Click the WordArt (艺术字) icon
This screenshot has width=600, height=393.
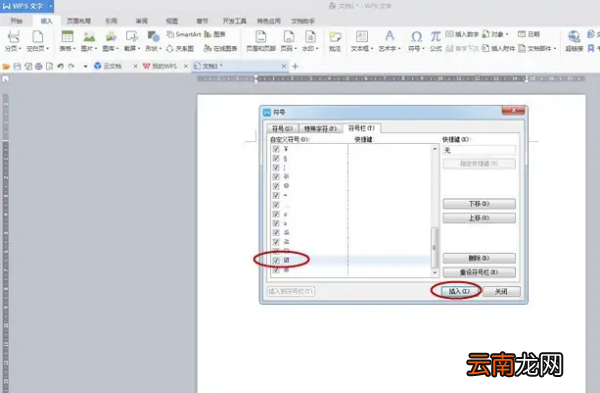click(390, 37)
